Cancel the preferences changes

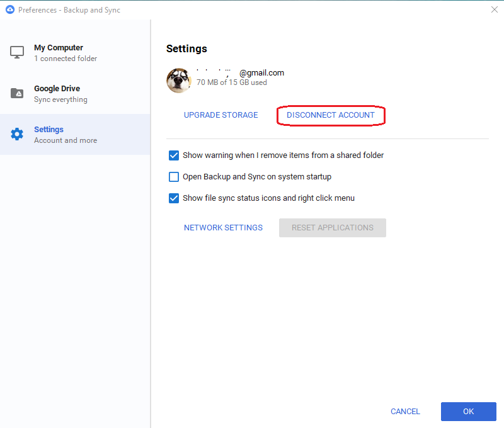coord(404,411)
